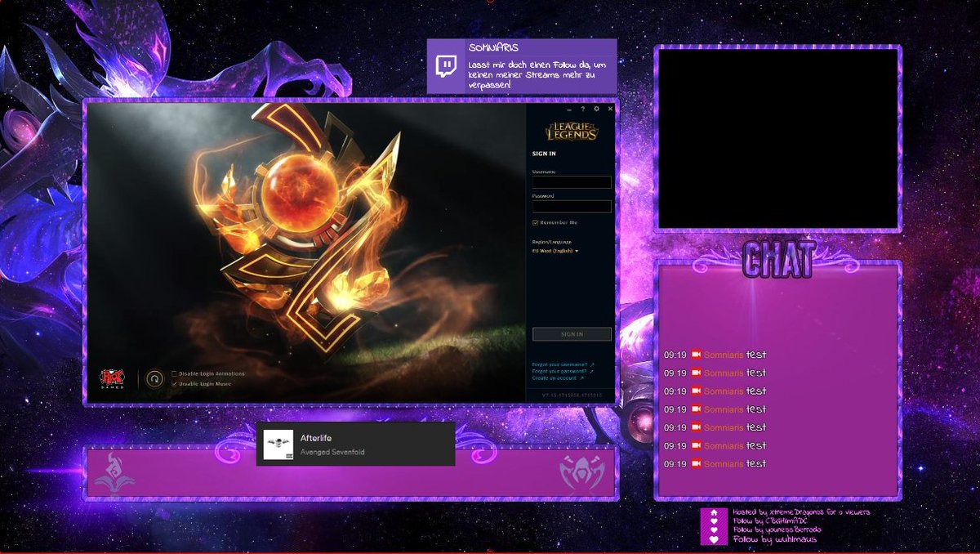This screenshot has height=554, width=980.
Task: Open the help question mark icon
Action: click(x=583, y=109)
